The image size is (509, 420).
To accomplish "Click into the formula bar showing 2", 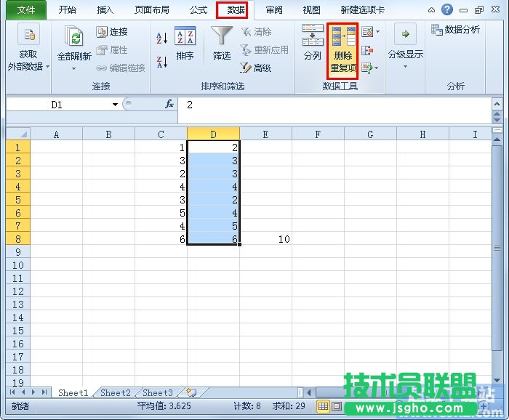I will tap(334, 110).
